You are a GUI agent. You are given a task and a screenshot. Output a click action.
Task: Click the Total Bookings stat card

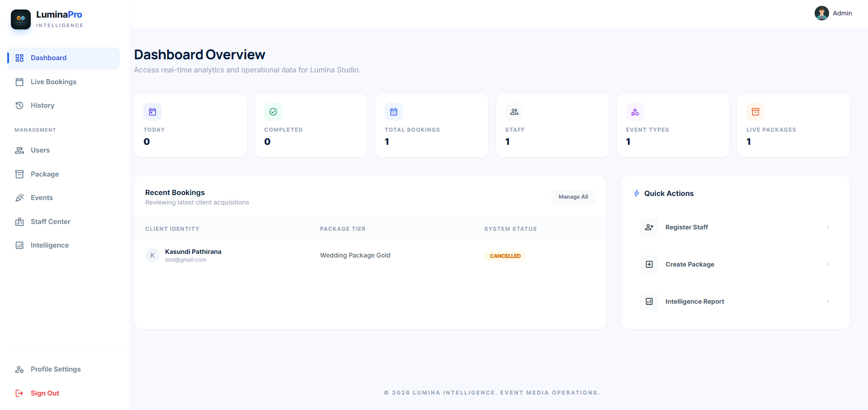(x=432, y=125)
